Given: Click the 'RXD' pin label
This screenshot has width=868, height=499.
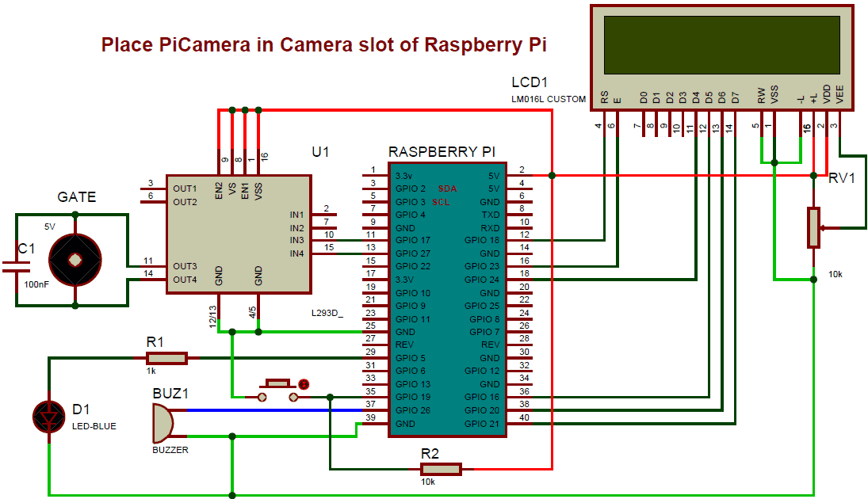Looking at the screenshot, I should [491, 228].
